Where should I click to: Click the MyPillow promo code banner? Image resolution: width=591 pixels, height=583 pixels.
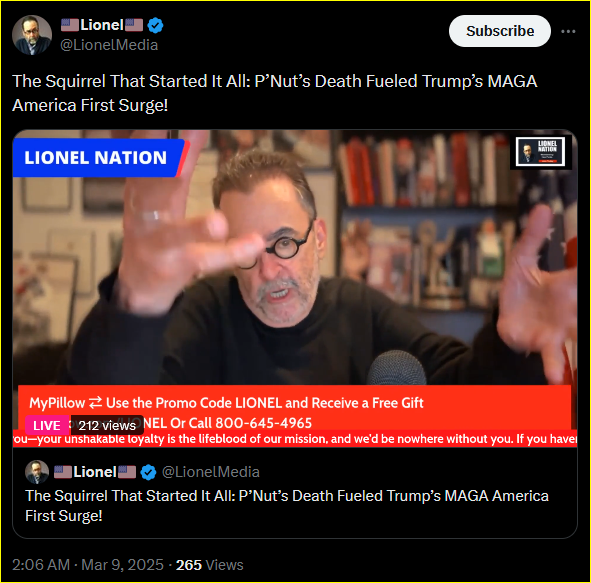click(x=295, y=407)
